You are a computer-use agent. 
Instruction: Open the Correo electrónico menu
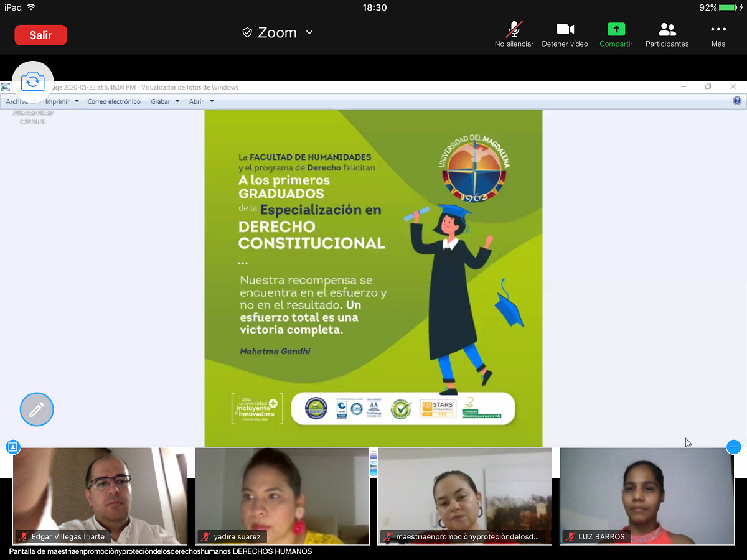coord(115,101)
